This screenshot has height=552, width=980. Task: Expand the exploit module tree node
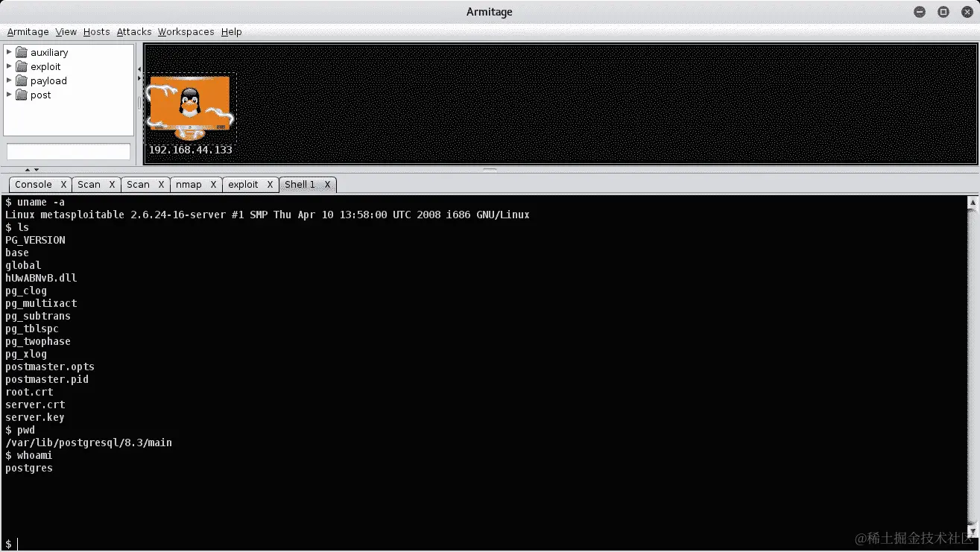[9, 66]
